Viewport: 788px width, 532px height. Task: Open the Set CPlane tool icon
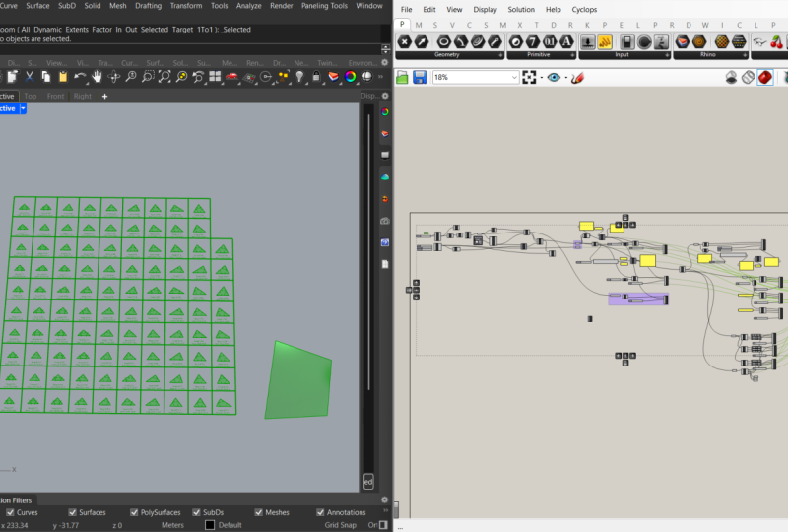tap(249, 77)
